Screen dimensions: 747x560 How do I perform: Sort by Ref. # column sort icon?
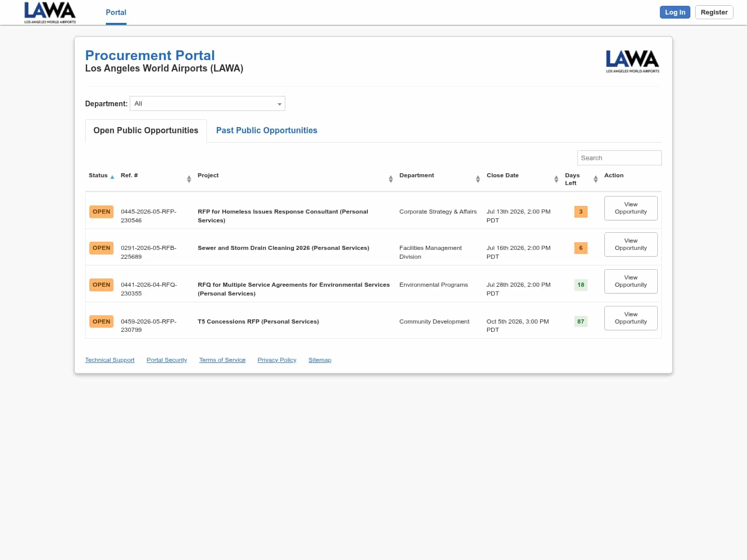[189, 179]
